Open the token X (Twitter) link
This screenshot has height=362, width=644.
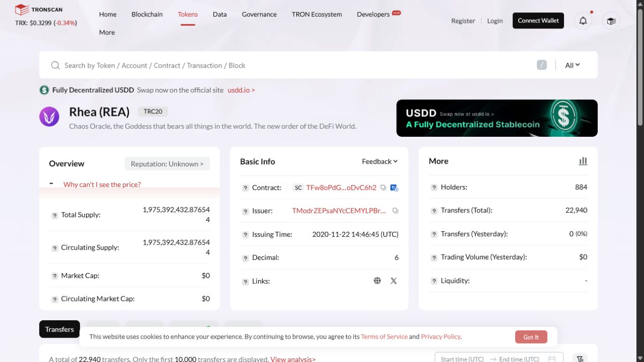click(394, 281)
